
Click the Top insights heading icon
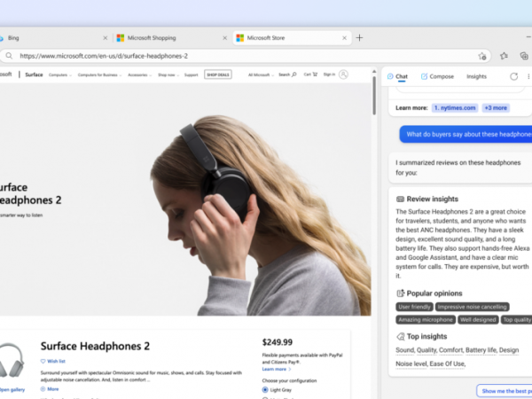coord(401,337)
